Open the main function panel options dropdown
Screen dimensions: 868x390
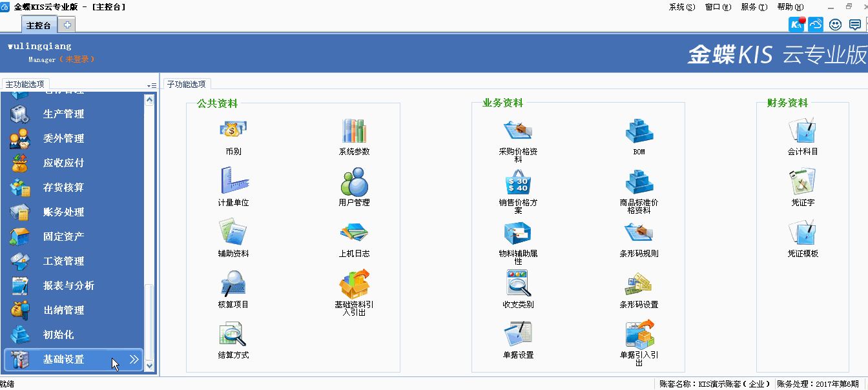[x=152, y=85]
